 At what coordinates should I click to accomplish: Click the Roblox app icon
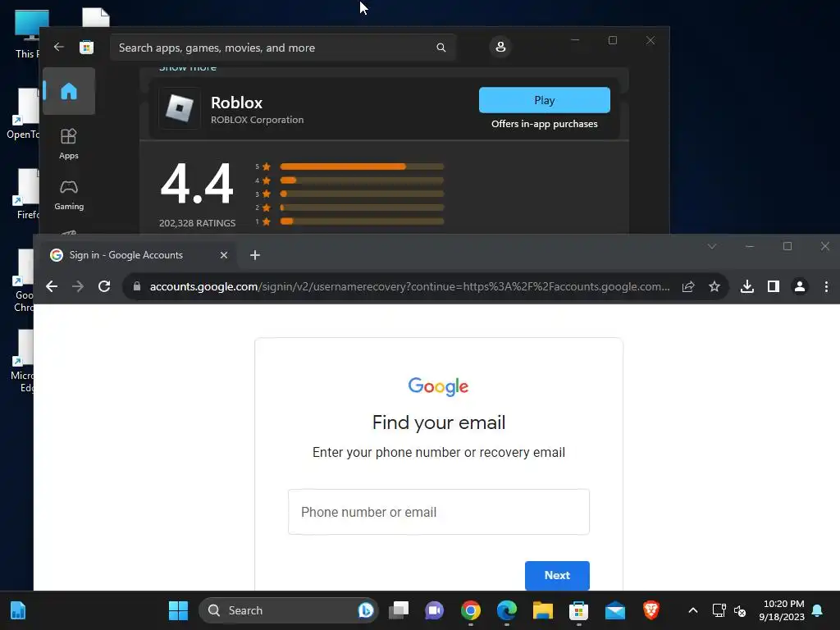[180, 108]
